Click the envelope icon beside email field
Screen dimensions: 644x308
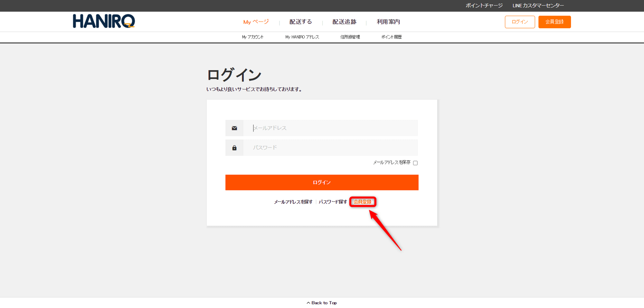click(x=234, y=128)
